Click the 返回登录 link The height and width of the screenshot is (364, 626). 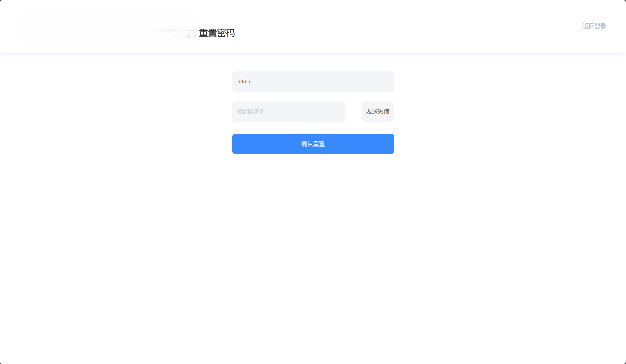tap(594, 26)
